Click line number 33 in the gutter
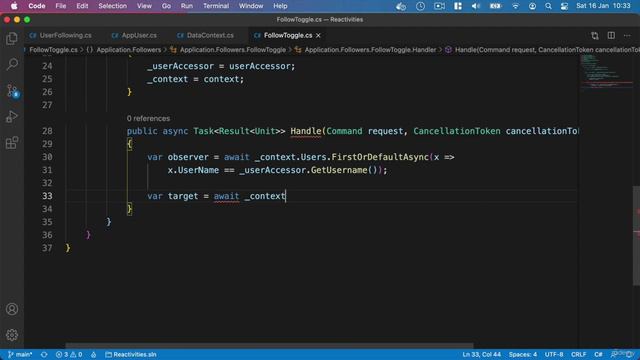This screenshot has width=640, height=360. pyautogui.click(x=47, y=196)
